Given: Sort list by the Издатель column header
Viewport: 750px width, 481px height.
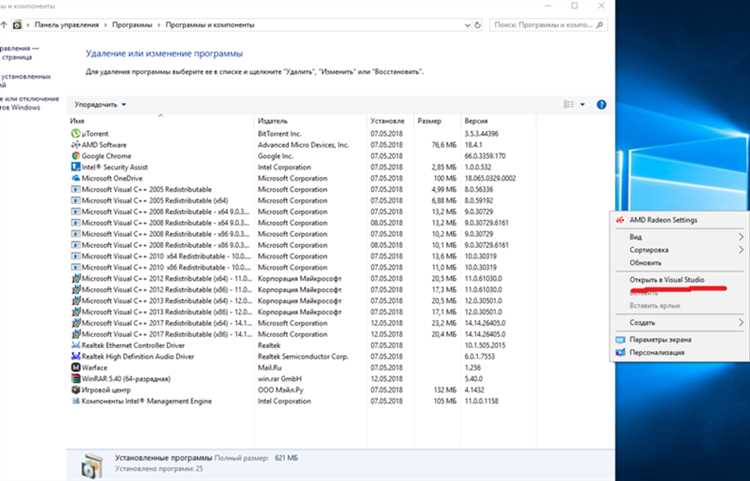Looking at the screenshot, I should coord(272,121).
